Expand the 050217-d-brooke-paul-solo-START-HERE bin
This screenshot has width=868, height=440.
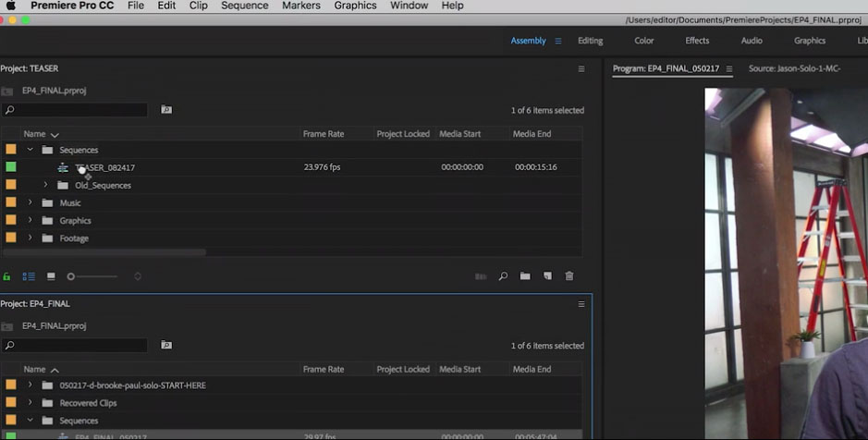[x=31, y=385]
